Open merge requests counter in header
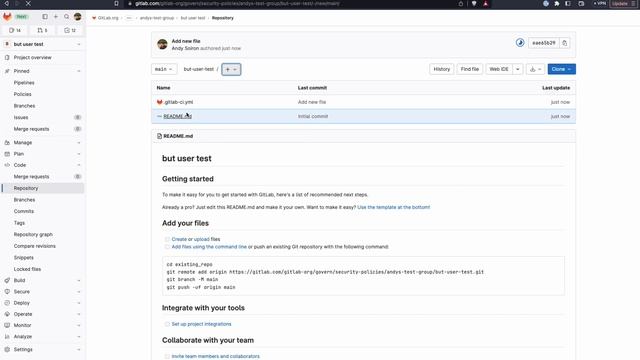The height and width of the screenshot is (360, 640). pyautogui.click(x=42, y=30)
